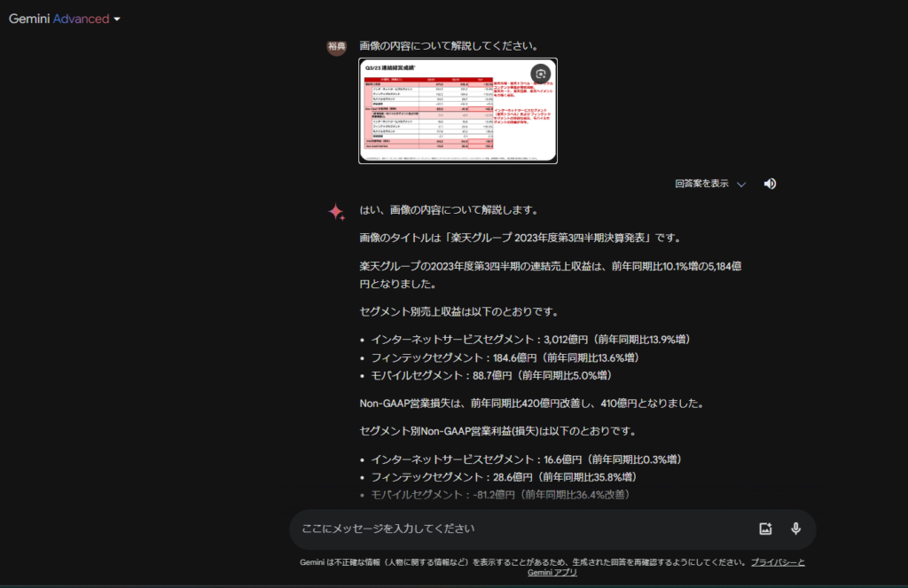The width and height of the screenshot is (908, 588).
Task: Click the ここにメッセージを入力してください input field
Action: [x=514, y=529]
